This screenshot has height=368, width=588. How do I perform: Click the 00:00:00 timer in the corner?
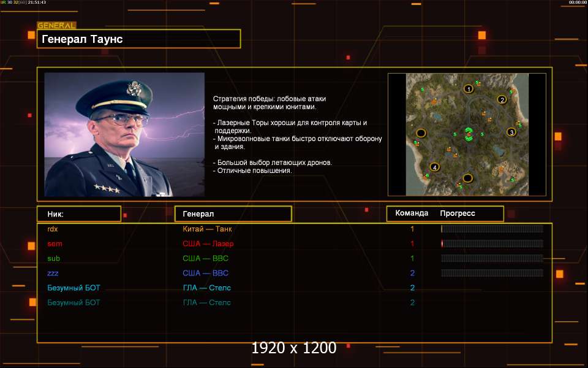pyautogui.click(x=578, y=2)
